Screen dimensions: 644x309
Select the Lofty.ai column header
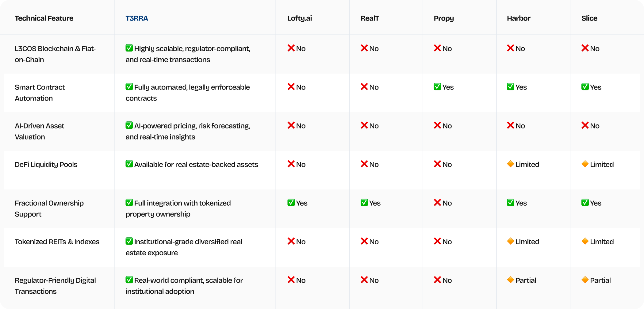(x=300, y=18)
